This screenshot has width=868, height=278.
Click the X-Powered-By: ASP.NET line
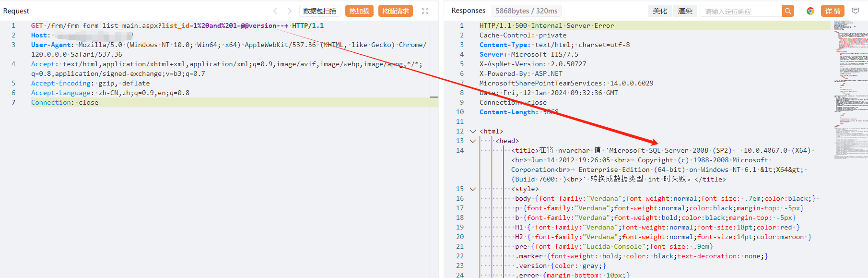click(x=521, y=73)
